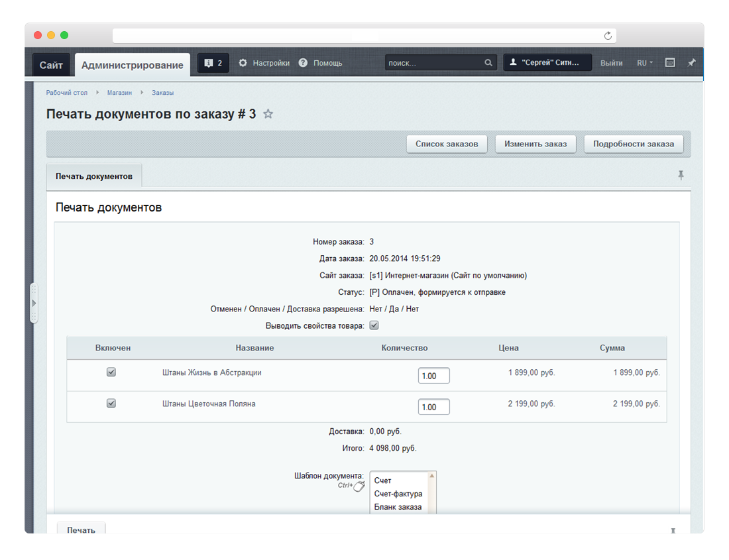The width and height of the screenshot is (729, 560).
Task: Go to Магазин breadcrumb link
Action: pyautogui.click(x=119, y=93)
